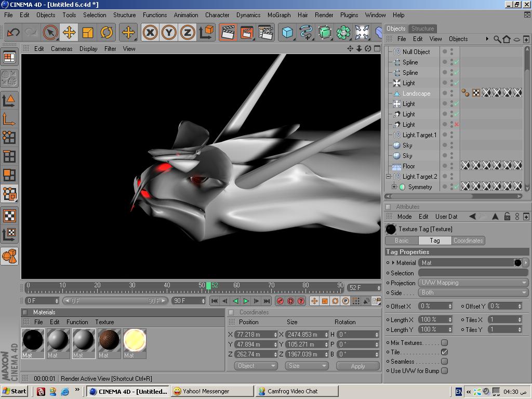This screenshot has height=399, width=532.
Task: Activate the Rotate tool
Action: pos(106,33)
